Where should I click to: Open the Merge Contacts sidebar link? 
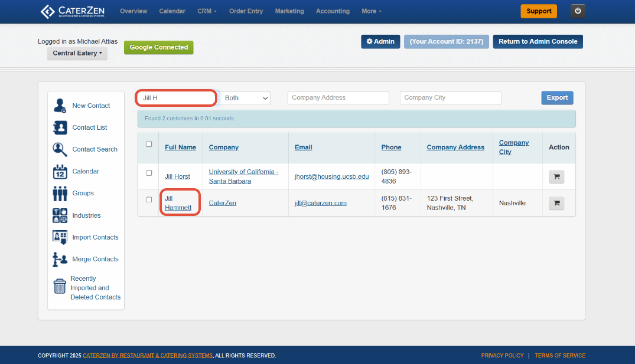[x=95, y=259]
